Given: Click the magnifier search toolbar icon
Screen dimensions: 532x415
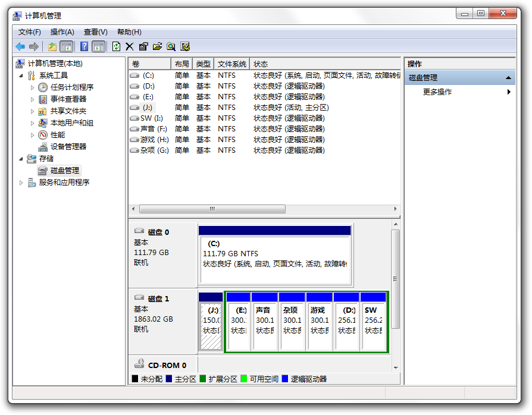Looking at the screenshot, I should click(171, 46).
